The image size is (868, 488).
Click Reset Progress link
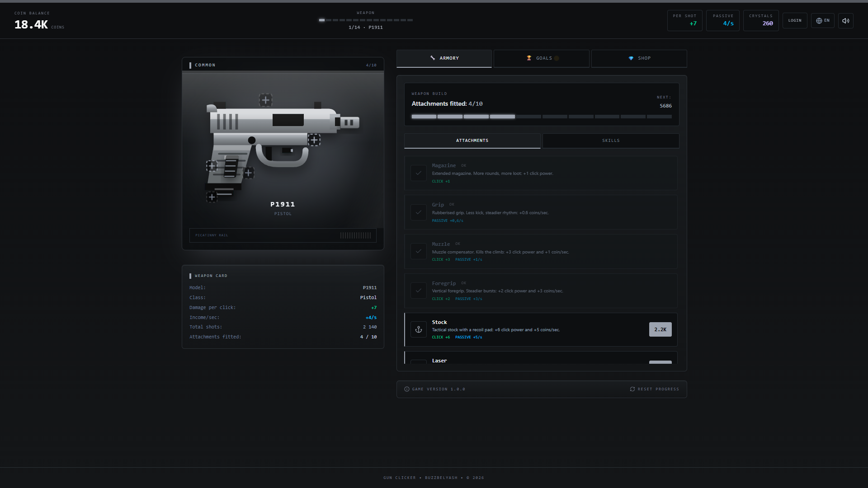click(654, 389)
